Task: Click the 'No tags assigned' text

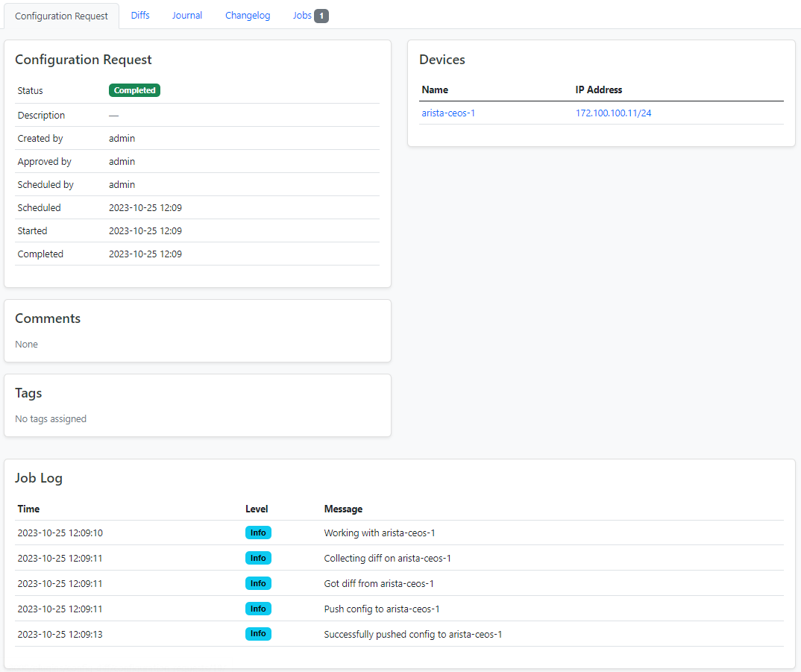Action: click(x=51, y=418)
